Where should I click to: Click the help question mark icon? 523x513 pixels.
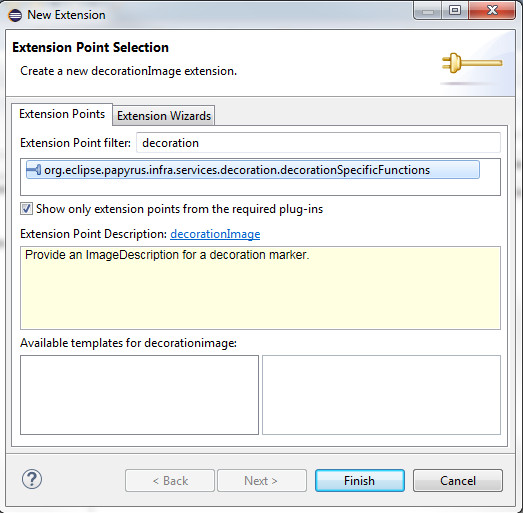32,479
